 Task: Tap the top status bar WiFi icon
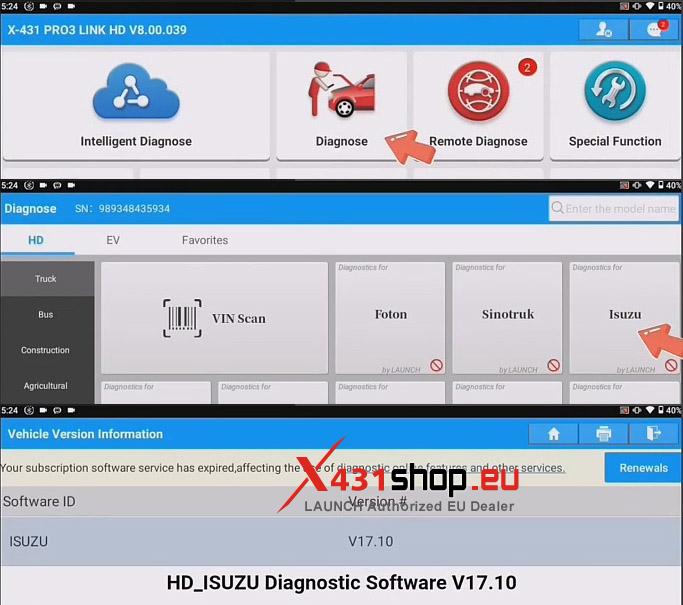pyautogui.click(x=649, y=6)
